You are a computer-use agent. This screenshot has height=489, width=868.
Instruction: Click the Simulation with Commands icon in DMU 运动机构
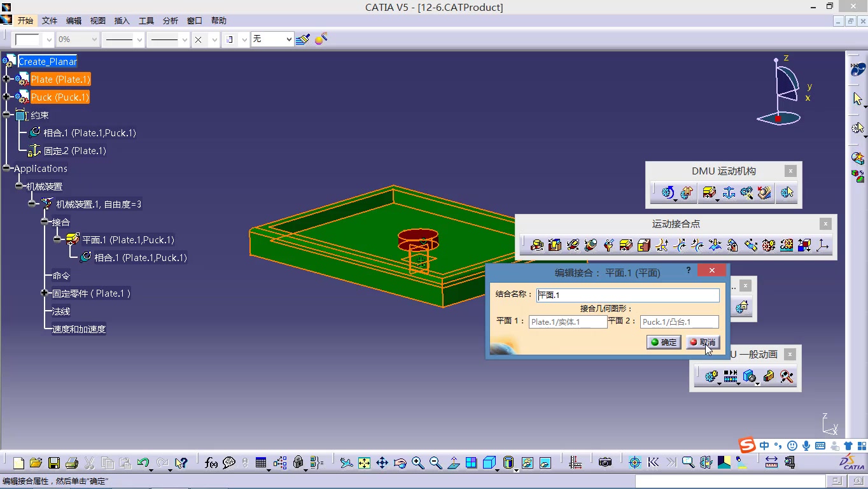coord(668,192)
